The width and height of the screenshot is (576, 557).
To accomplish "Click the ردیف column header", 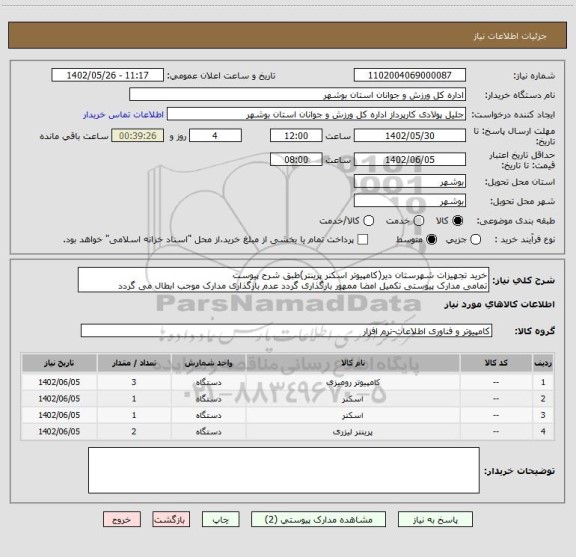I will tap(543, 363).
